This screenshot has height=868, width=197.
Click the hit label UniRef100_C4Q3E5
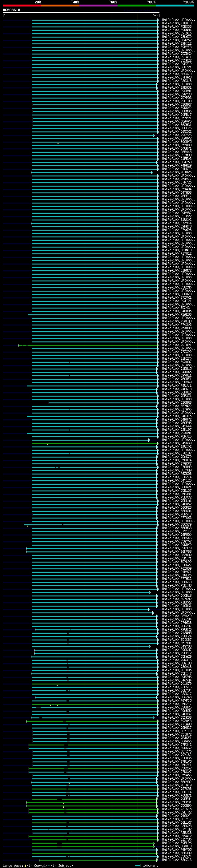(177, 416)
